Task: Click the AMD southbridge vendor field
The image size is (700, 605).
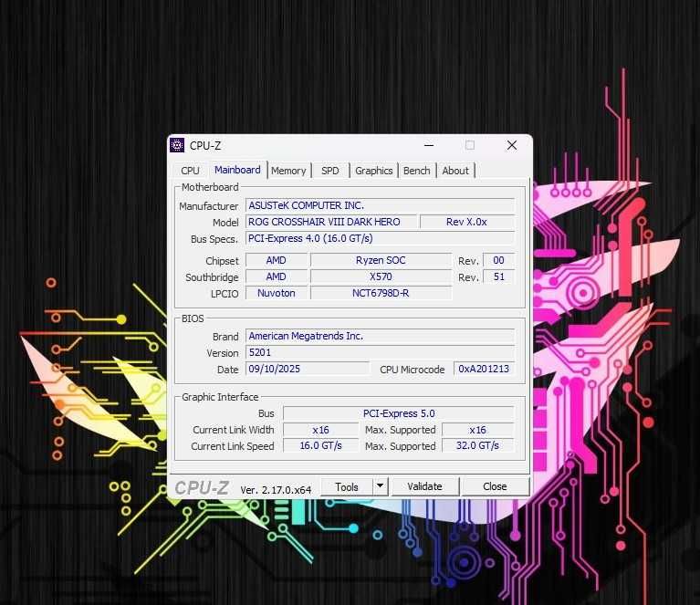Action: point(277,276)
